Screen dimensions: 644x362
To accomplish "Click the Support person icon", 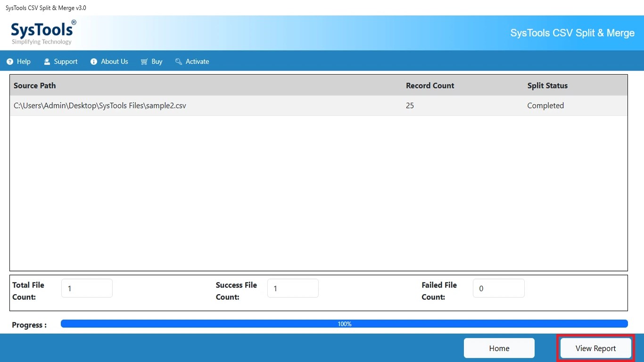I will click(47, 62).
